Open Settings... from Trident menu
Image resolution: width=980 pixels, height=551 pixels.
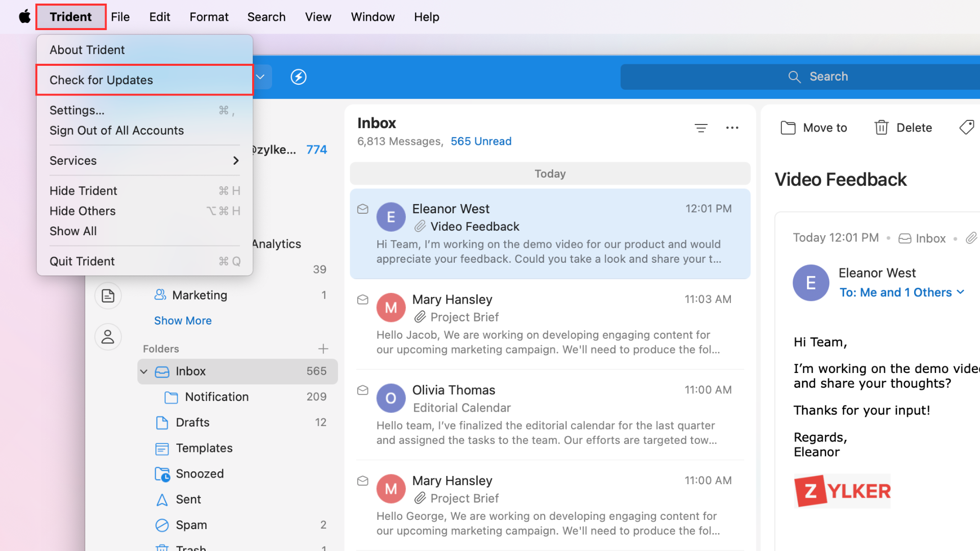click(144, 110)
